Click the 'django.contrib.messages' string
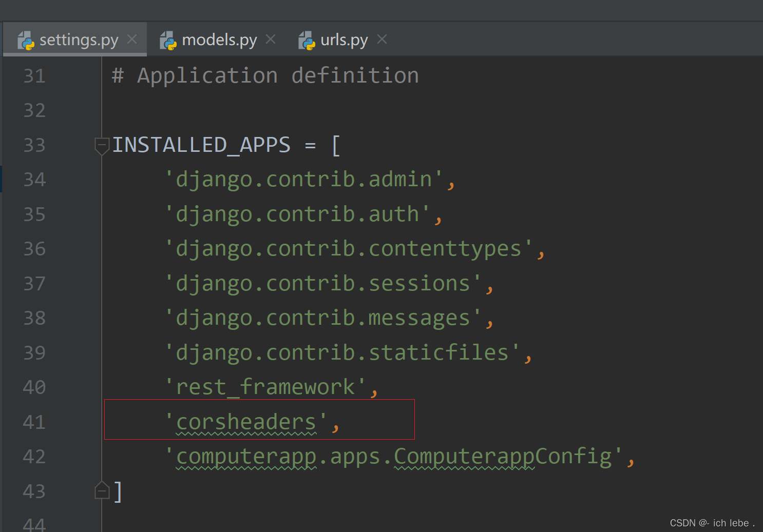Screen dimensions: 763x532 (x=323, y=318)
